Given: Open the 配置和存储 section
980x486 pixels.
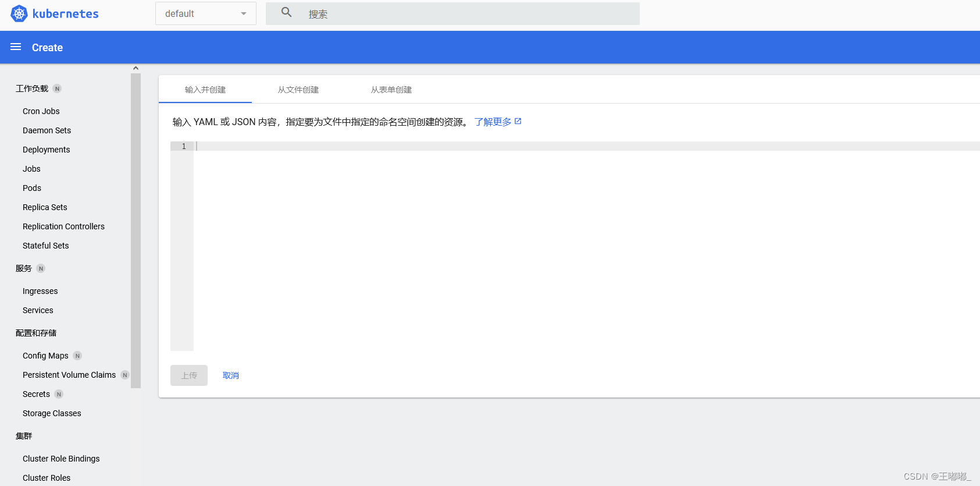Looking at the screenshot, I should coord(36,333).
